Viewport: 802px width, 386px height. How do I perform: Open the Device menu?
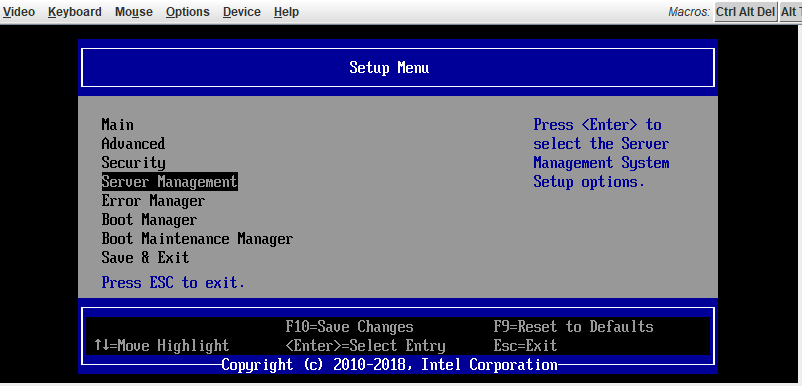[241, 12]
